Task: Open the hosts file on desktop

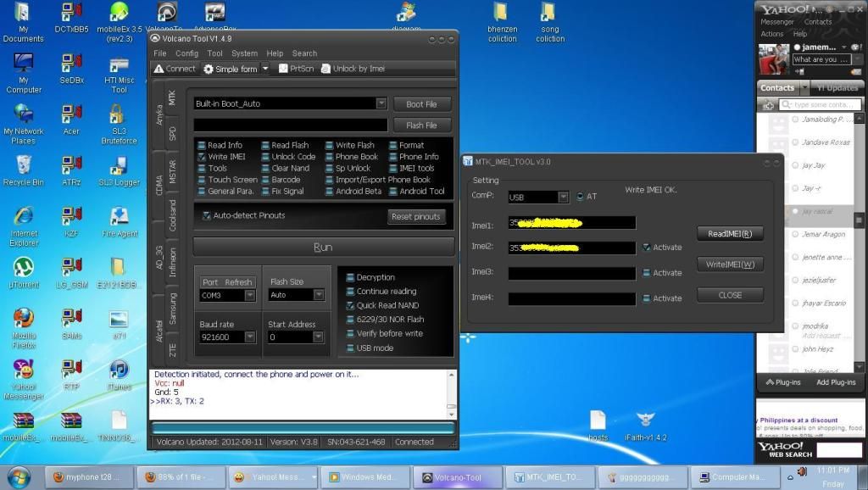Action: point(598,426)
